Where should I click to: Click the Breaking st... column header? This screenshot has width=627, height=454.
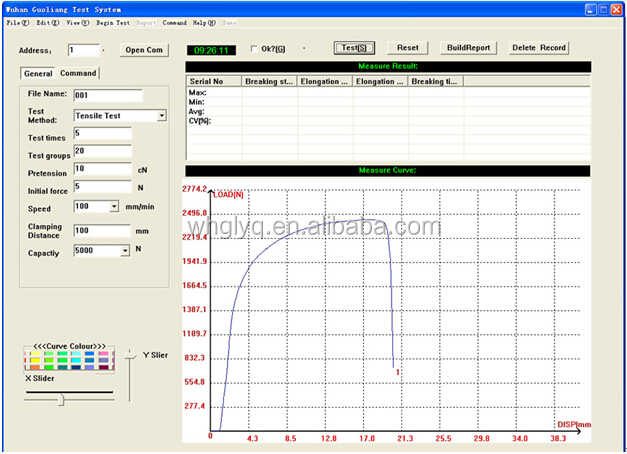[x=269, y=82]
